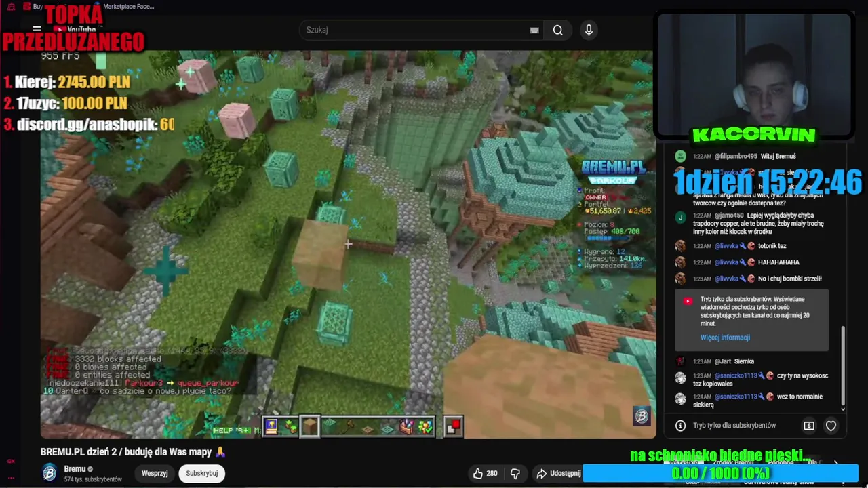Click the Subskrybuj button
The height and width of the screenshot is (488, 868).
pos(201,473)
